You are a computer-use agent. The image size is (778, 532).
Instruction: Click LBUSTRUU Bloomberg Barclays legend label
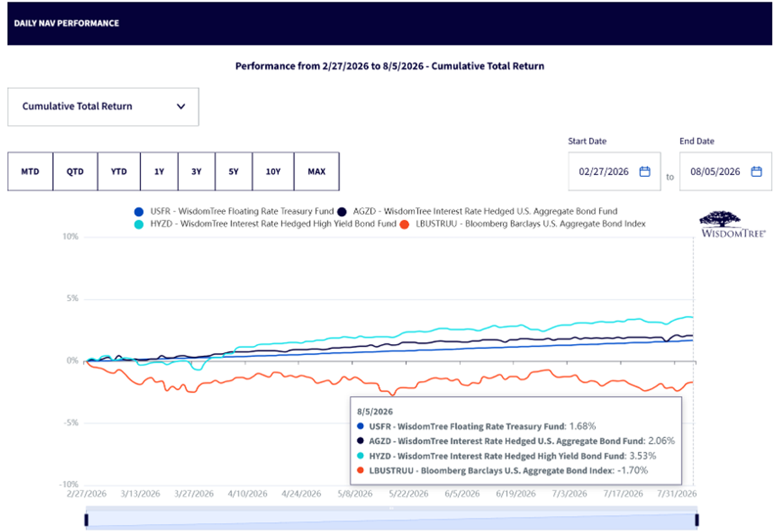tap(530, 224)
